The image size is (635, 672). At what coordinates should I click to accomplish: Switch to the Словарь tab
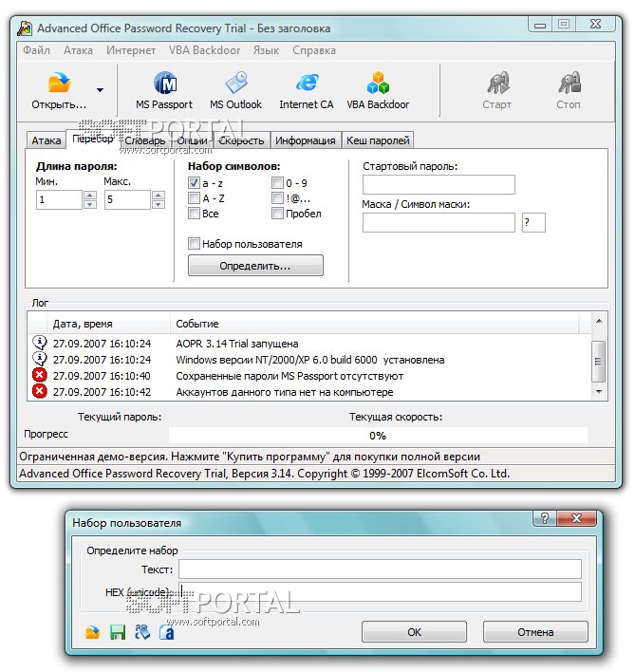145,140
